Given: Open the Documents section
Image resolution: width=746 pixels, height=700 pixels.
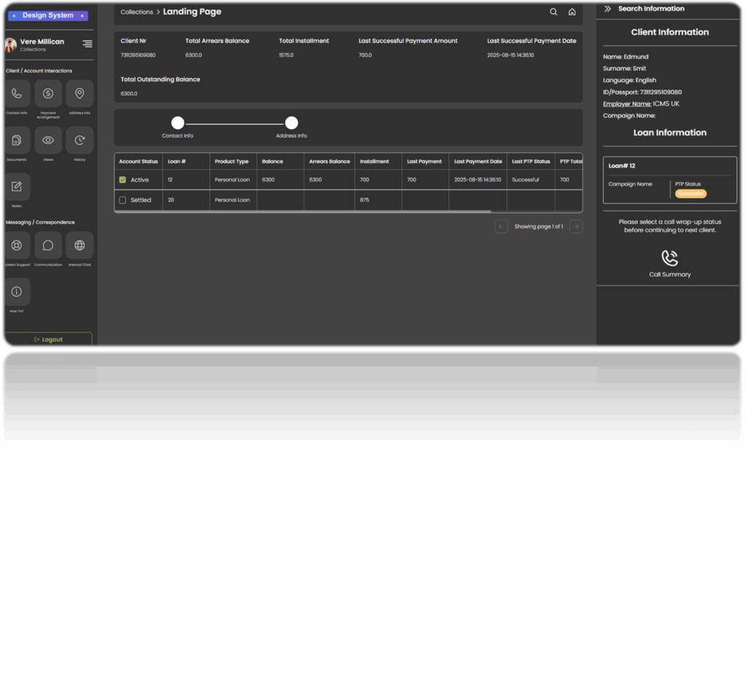Looking at the screenshot, I should [17, 141].
